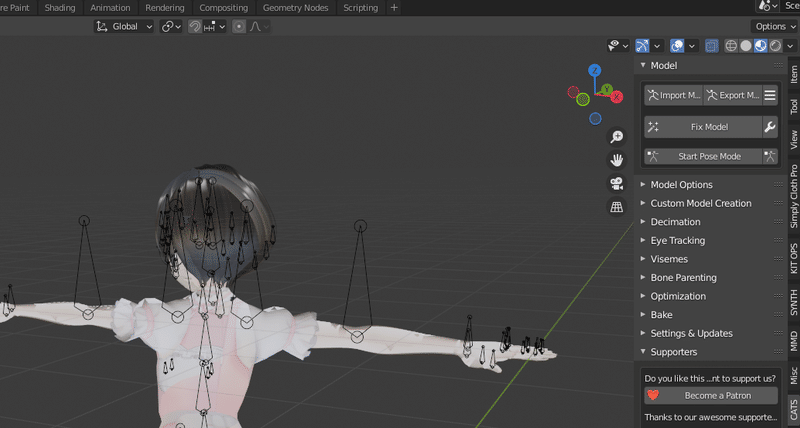Switch to the Compositing workspace
Image resolution: width=800 pixels, height=428 pixels.
point(223,8)
